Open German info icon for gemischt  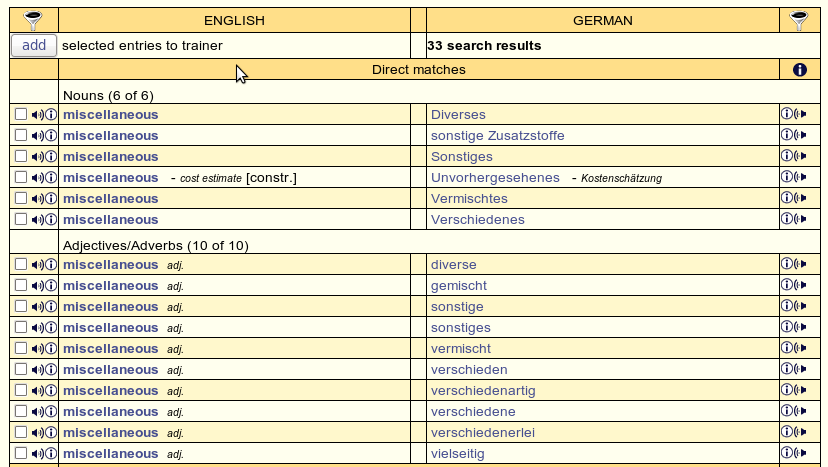pos(786,286)
